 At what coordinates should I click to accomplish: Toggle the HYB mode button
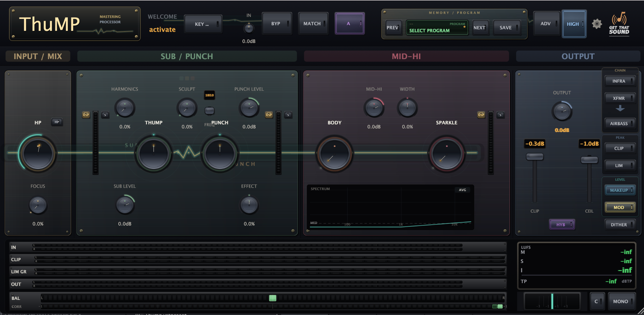tap(562, 225)
